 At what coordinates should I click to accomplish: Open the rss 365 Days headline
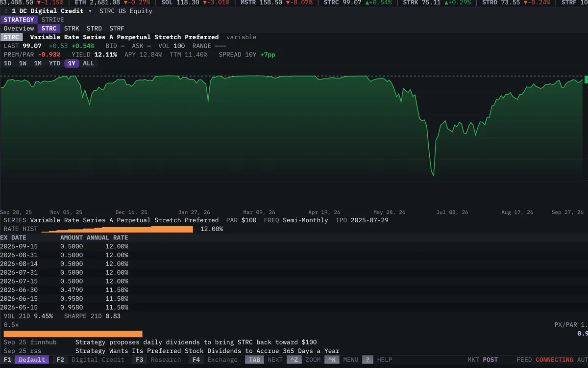tap(207, 351)
